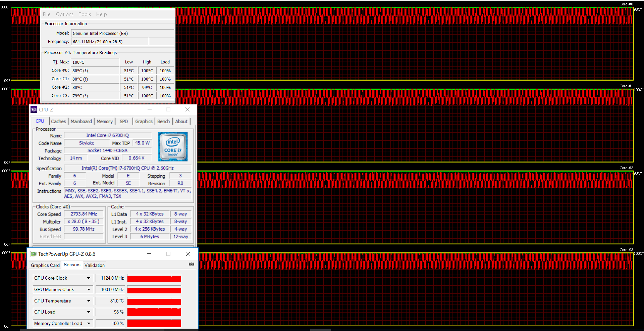Open the Tools menu in Core Temp
The width and height of the screenshot is (644, 331).
(85, 14)
